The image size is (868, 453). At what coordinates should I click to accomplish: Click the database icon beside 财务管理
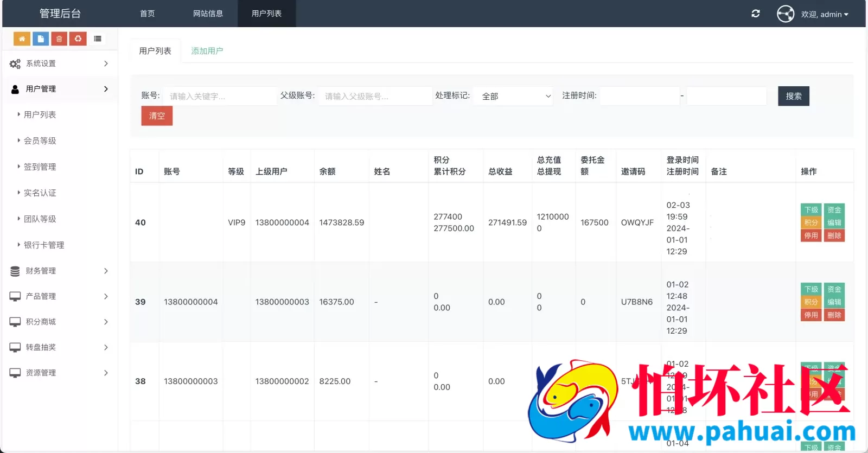(x=15, y=271)
